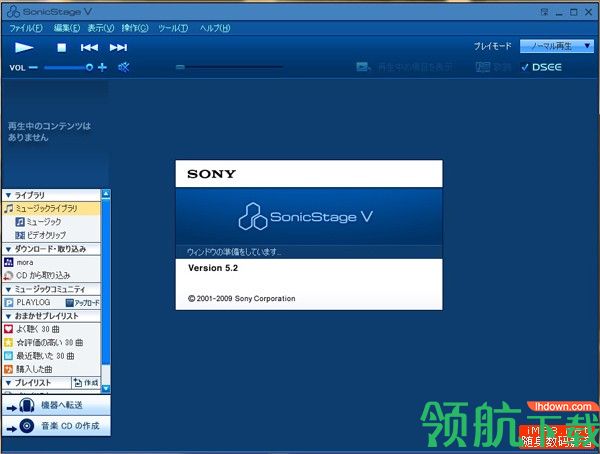Click the ☆評価の高い 30 曲 star icon
Screen dimensions: 600x454
[8, 343]
